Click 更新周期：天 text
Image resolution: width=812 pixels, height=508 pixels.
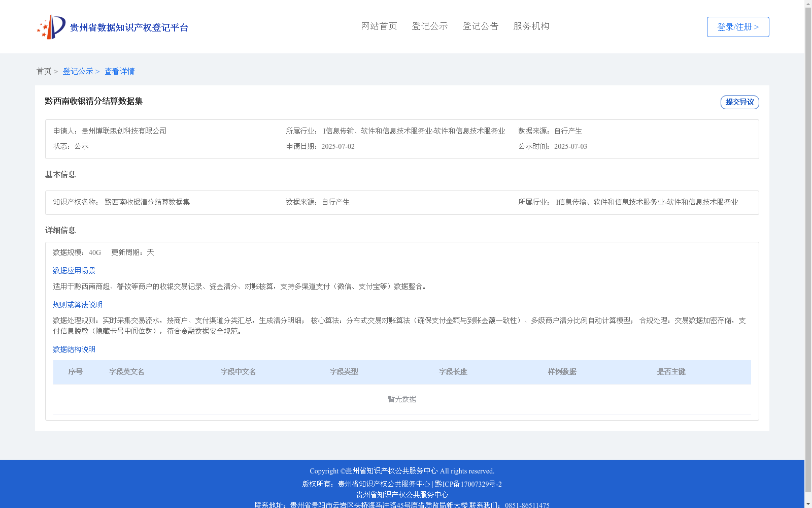pos(133,252)
